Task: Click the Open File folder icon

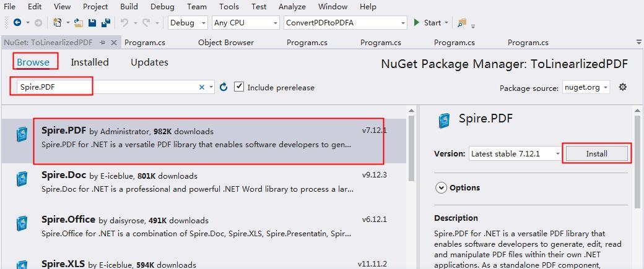Action: tap(79, 23)
